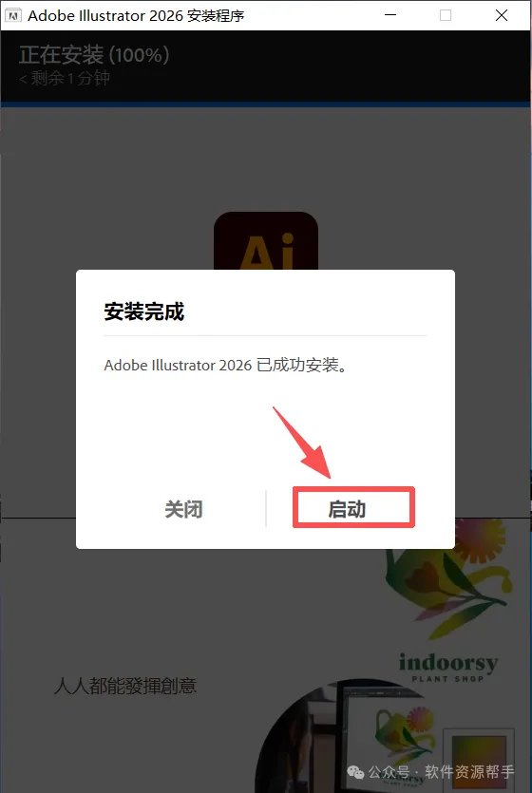This screenshot has height=793, width=532.
Task: Click the indoorsy plant shop logo
Action: tap(447, 667)
